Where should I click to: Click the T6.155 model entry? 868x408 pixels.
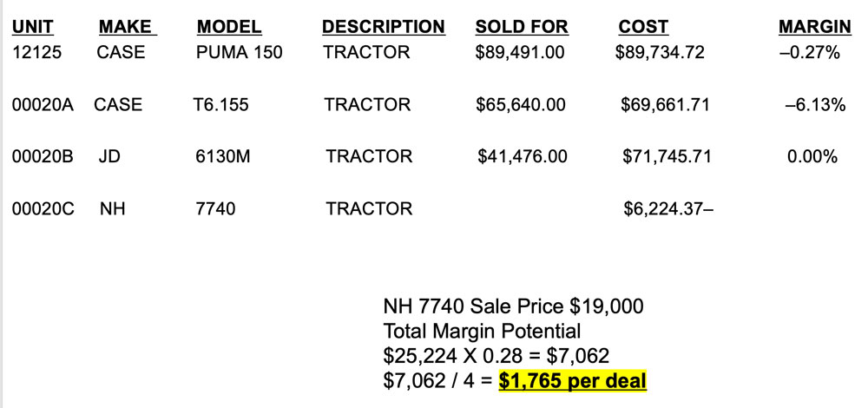(220, 104)
